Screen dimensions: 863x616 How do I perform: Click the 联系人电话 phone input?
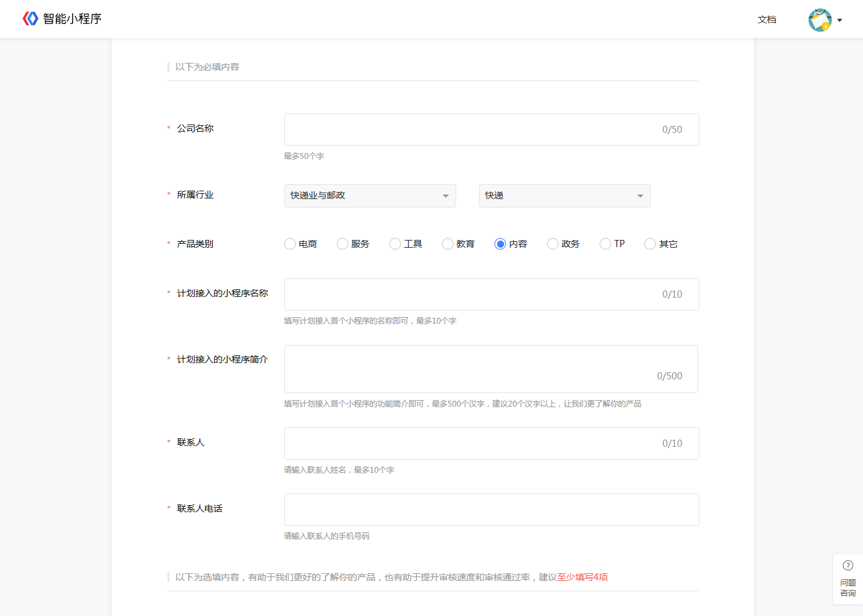tap(492, 510)
